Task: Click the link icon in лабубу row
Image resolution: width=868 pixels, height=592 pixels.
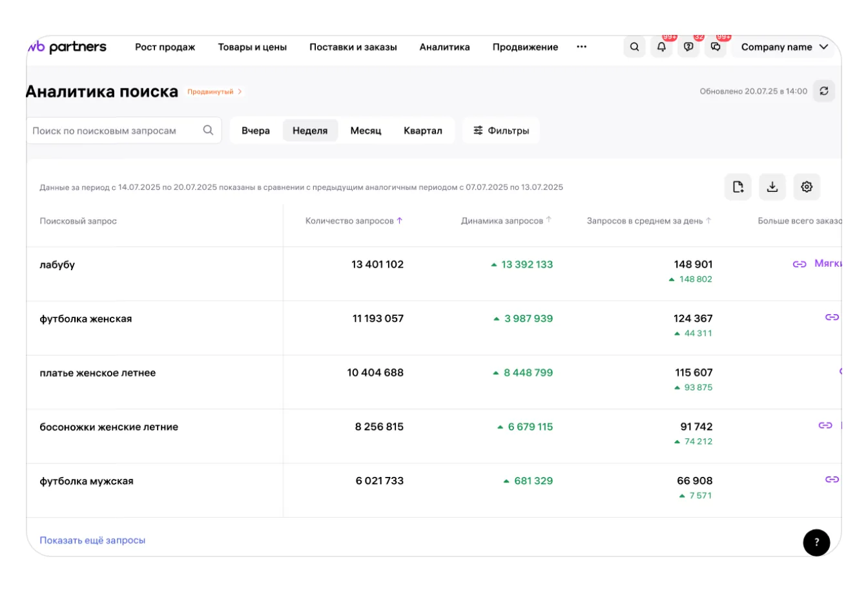Action: click(800, 264)
